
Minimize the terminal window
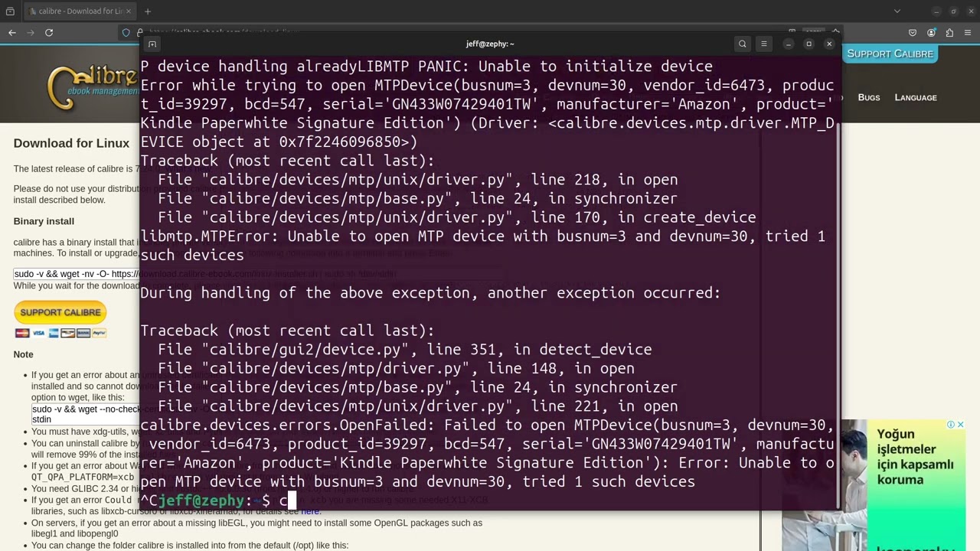coord(788,44)
